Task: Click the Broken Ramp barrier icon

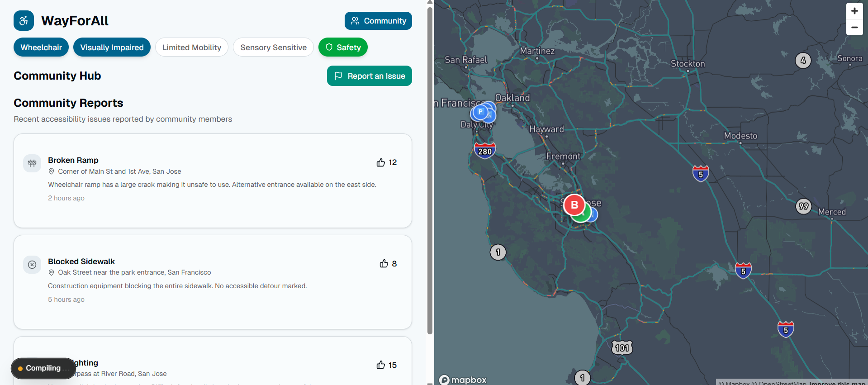Action: (x=32, y=163)
